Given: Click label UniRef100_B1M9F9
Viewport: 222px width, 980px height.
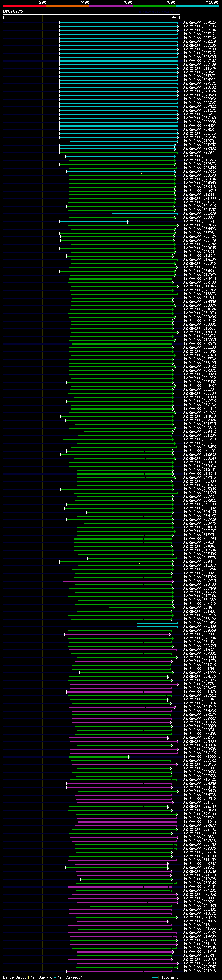Looking at the screenshot, I should coord(199,332).
